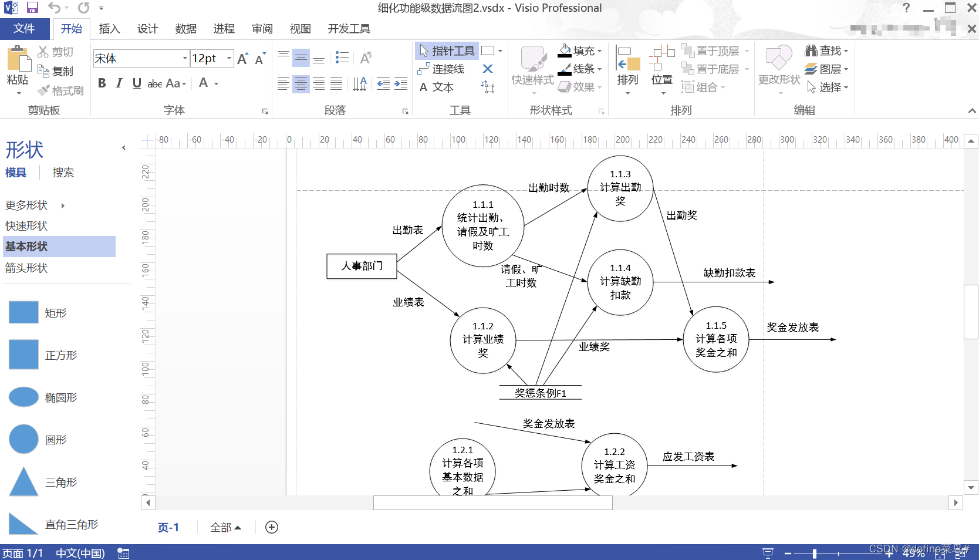The height and width of the screenshot is (560, 979).
Task: Toggle bold formatting
Action: [x=101, y=83]
